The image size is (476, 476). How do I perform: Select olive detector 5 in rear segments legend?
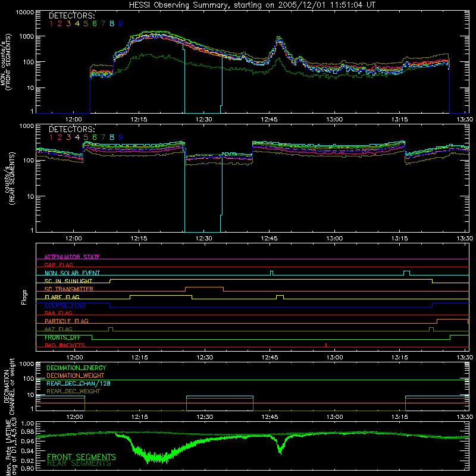click(x=86, y=137)
